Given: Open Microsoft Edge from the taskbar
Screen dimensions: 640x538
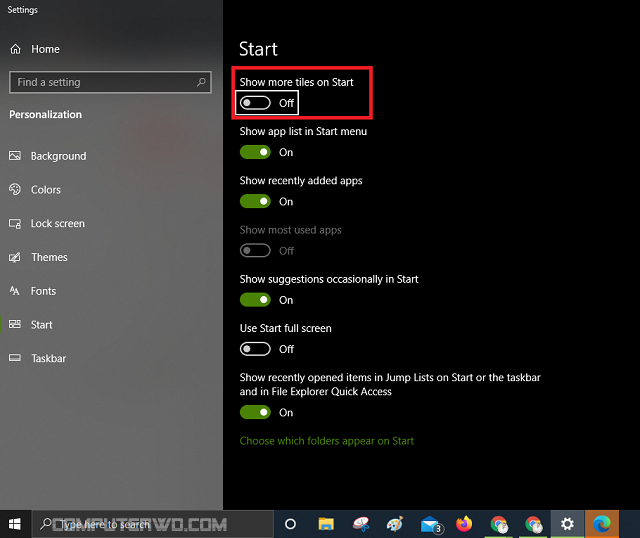Looking at the screenshot, I should 602,524.
